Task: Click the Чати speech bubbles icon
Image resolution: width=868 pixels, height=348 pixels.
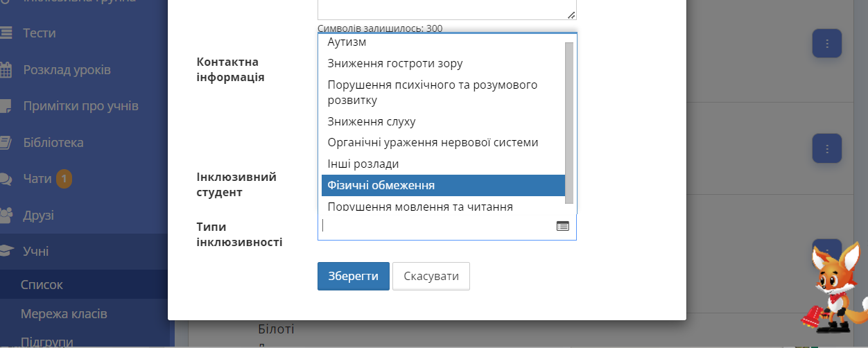Action: 6,179
